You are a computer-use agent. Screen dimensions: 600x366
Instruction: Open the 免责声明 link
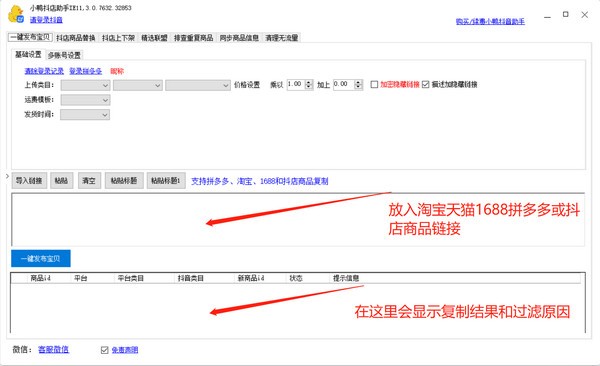click(125, 350)
